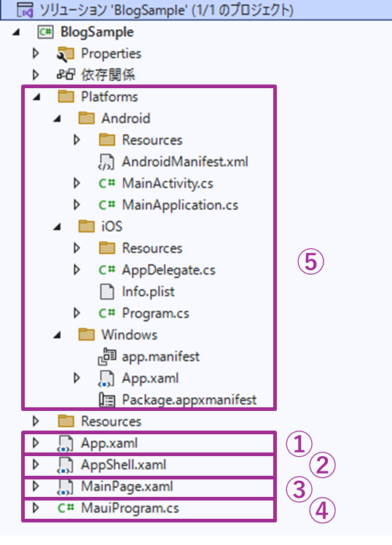Click the Windows folder icon
Screen dimensions: 392x545
point(86,334)
